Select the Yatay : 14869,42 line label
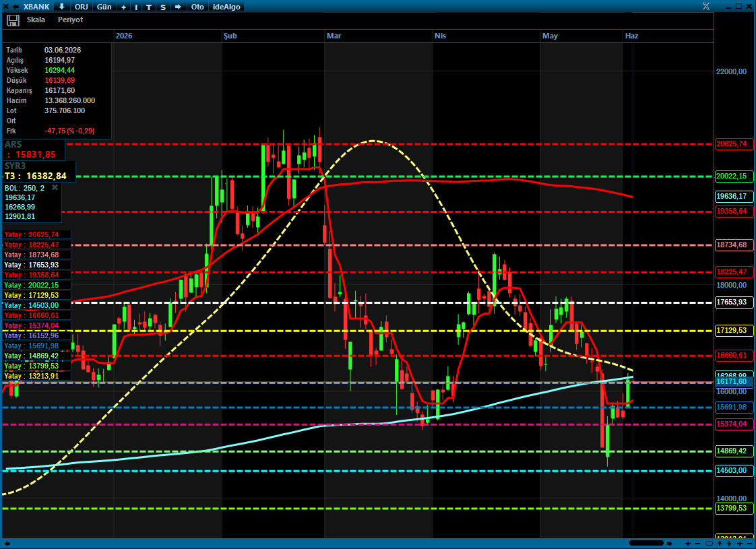This screenshot has height=549, width=756. [37, 356]
